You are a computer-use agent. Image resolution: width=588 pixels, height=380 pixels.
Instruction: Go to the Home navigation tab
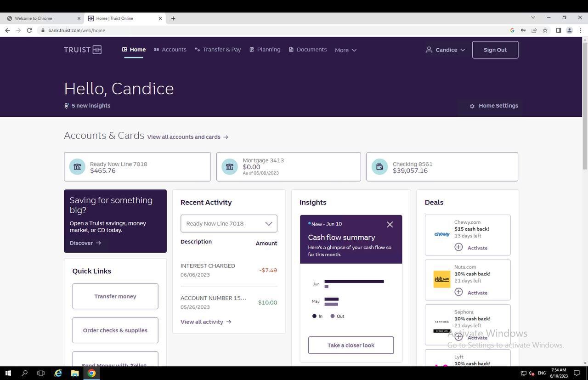(x=134, y=50)
